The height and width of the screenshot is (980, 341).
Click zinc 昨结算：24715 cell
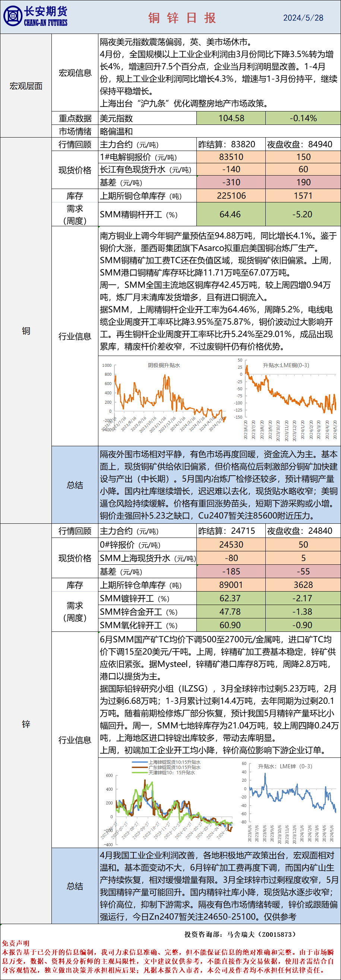tap(231, 531)
